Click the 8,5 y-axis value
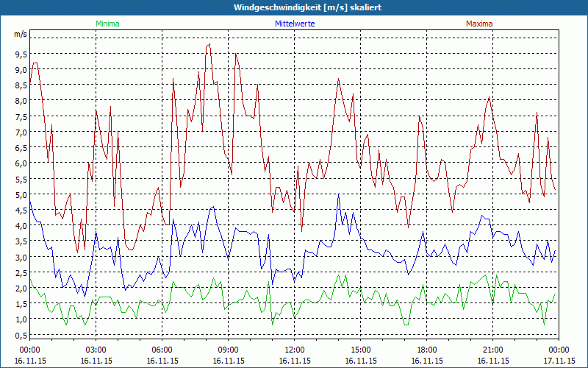The image size is (588, 368). coord(21,85)
